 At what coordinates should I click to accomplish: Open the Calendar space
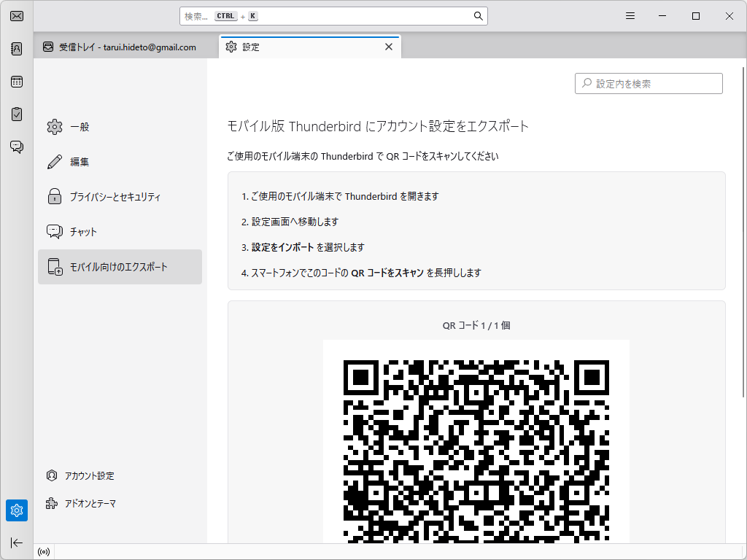point(16,82)
